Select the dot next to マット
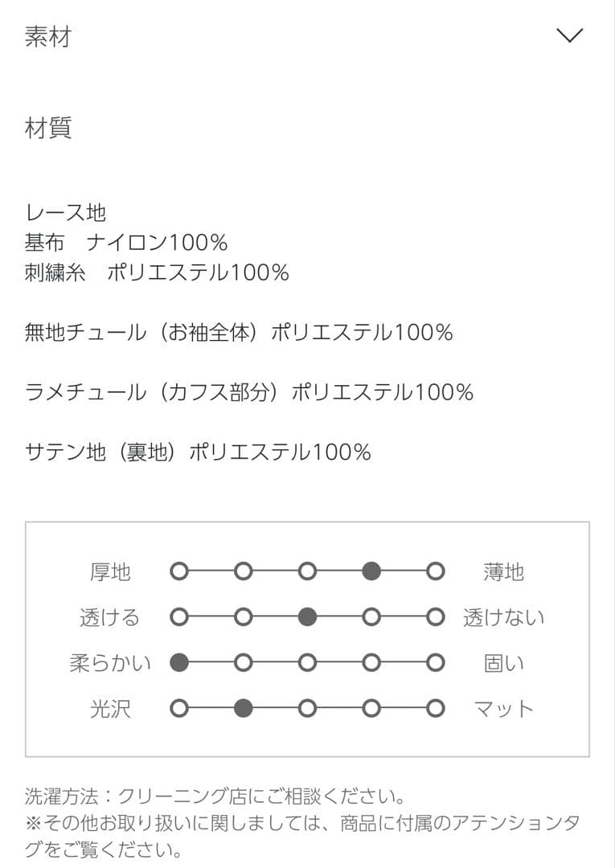The height and width of the screenshot is (868, 615). pos(435,709)
